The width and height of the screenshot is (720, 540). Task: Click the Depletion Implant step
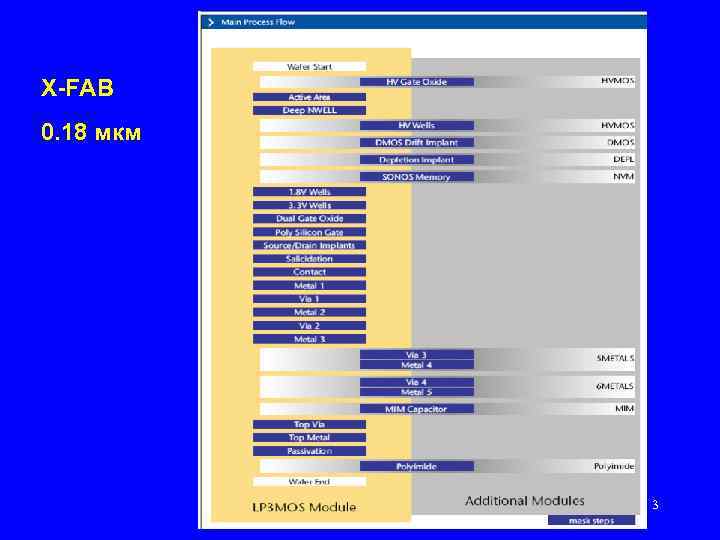tap(416, 160)
